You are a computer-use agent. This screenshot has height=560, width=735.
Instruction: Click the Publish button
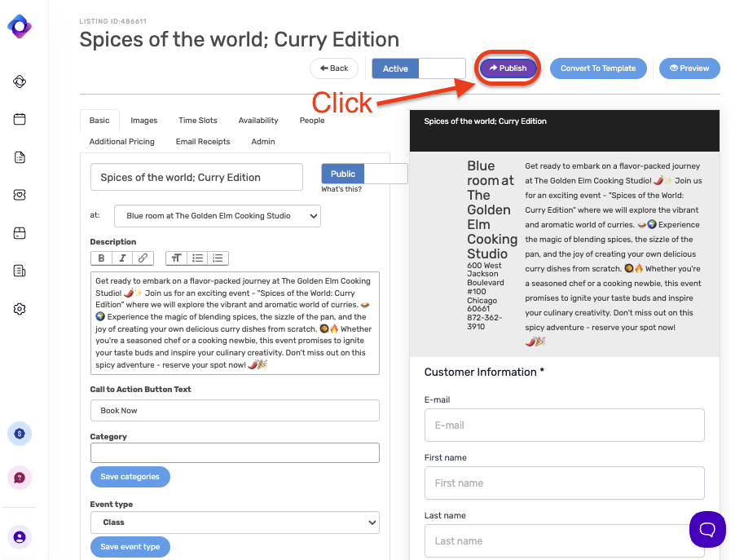[508, 68]
